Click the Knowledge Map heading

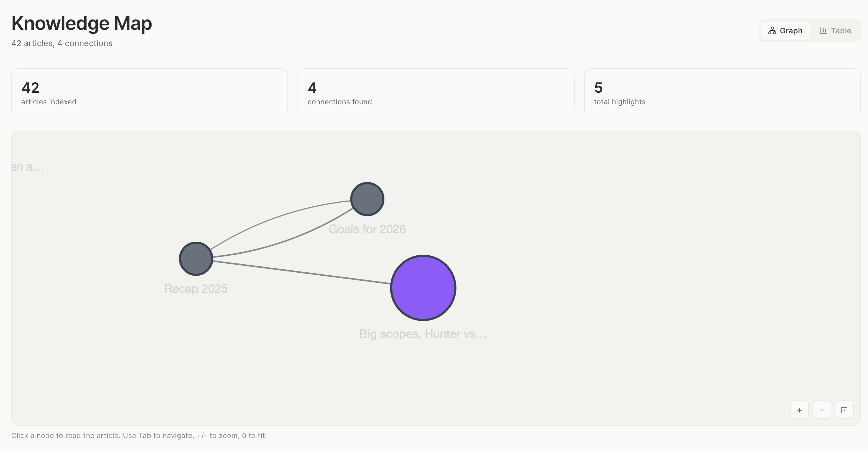[x=82, y=23]
